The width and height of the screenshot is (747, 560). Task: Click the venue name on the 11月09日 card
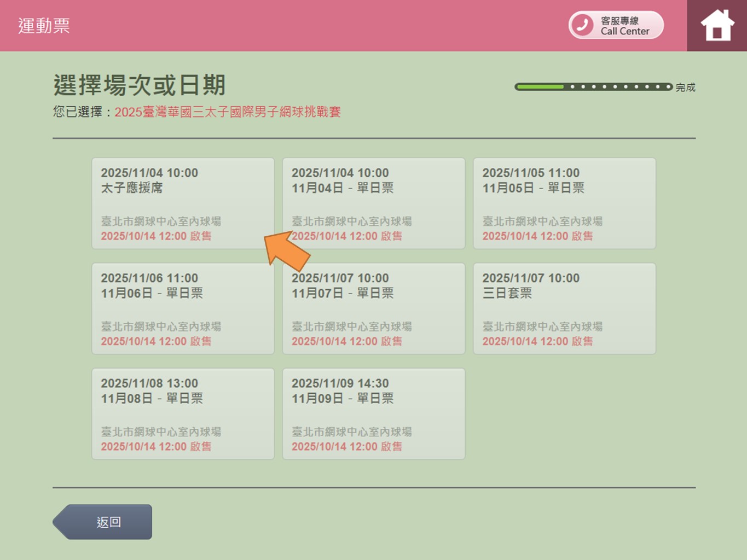tap(351, 431)
